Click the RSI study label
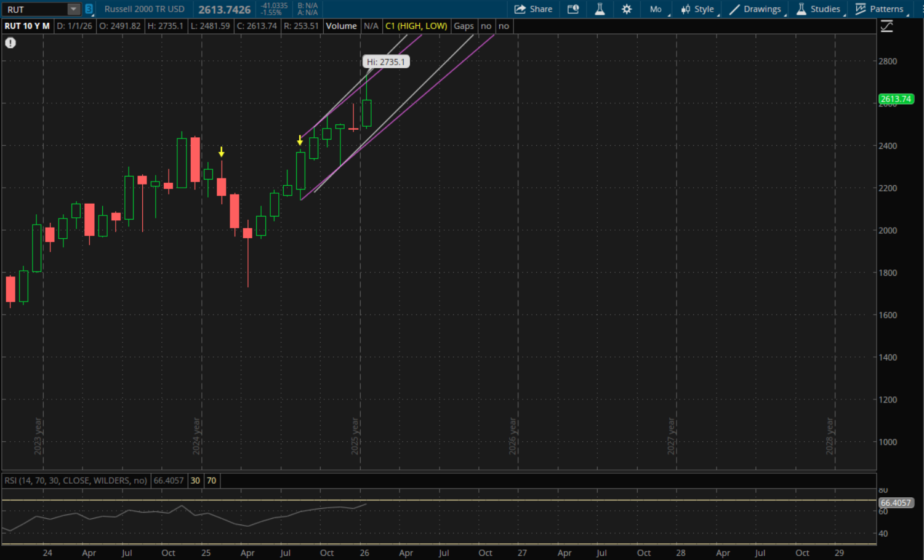The height and width of the screenshot is (560, 924). tap(76, 481)
